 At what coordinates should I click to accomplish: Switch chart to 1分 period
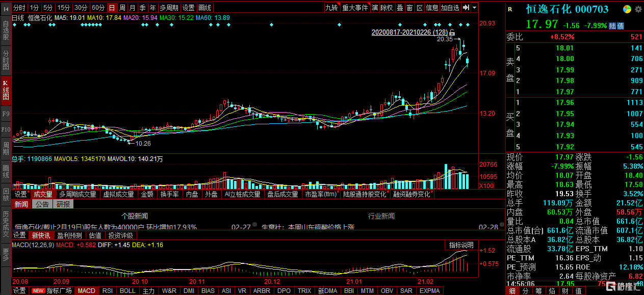34,8
